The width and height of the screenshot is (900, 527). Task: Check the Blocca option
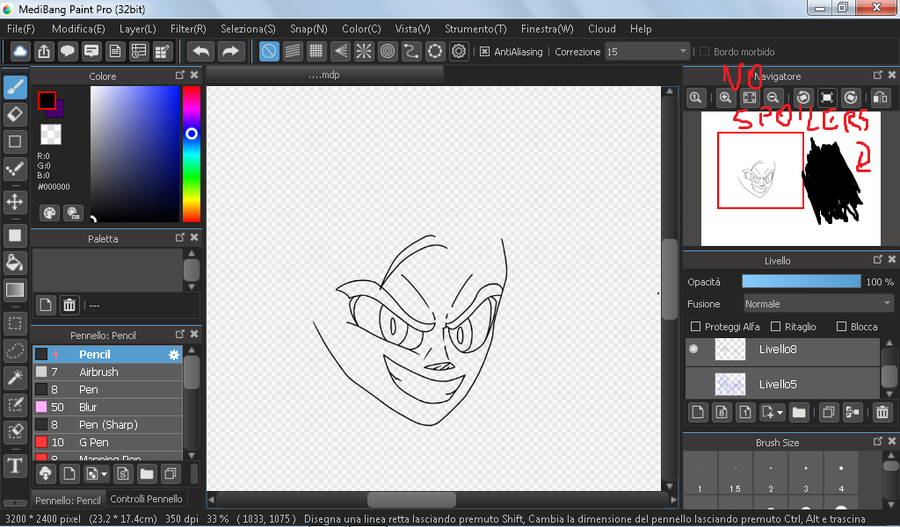coord(841,327)
